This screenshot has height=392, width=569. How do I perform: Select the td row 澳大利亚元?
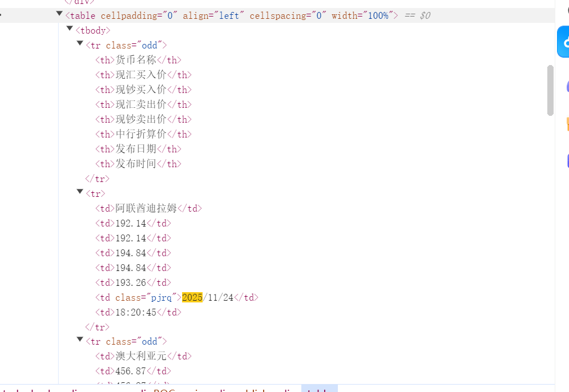[143, 357]
